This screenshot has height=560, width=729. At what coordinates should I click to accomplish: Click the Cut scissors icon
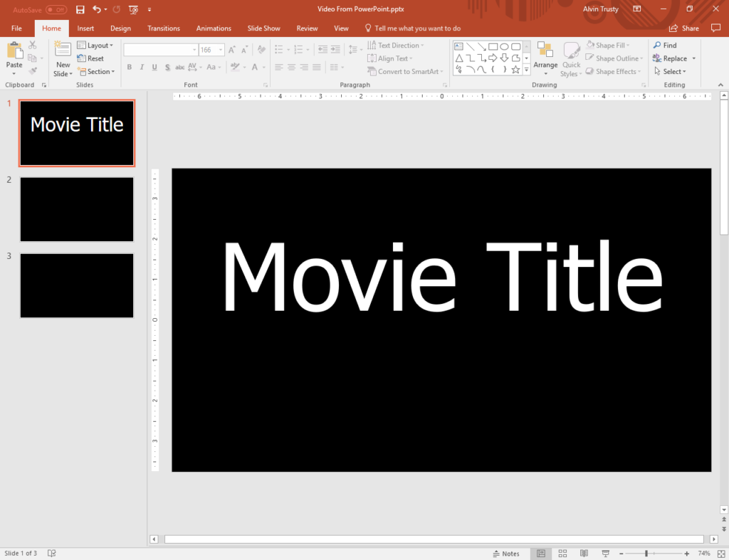coord(32,45)
